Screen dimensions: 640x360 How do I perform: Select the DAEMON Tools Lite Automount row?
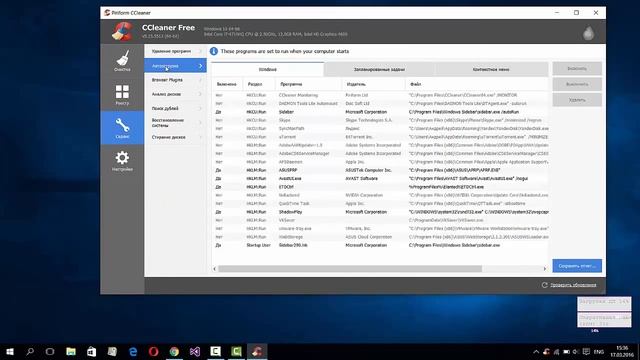tap(380, 104)
